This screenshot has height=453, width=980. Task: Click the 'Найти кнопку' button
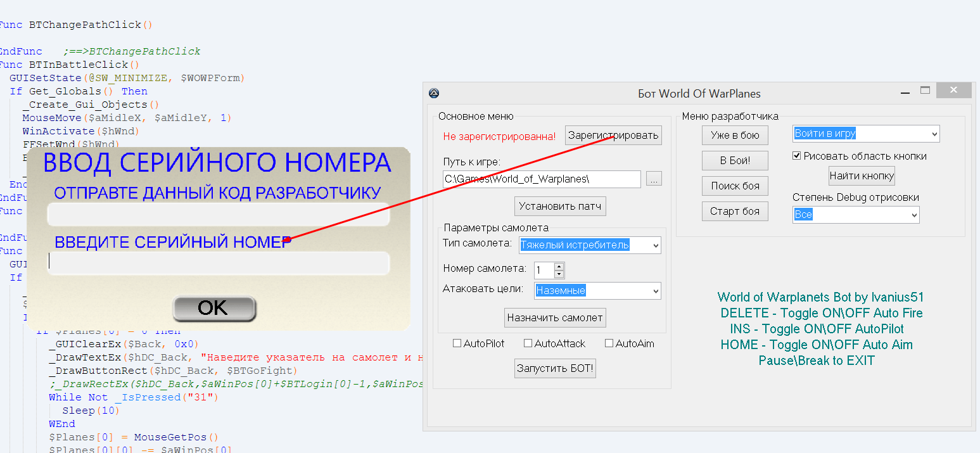click(862, 175)
